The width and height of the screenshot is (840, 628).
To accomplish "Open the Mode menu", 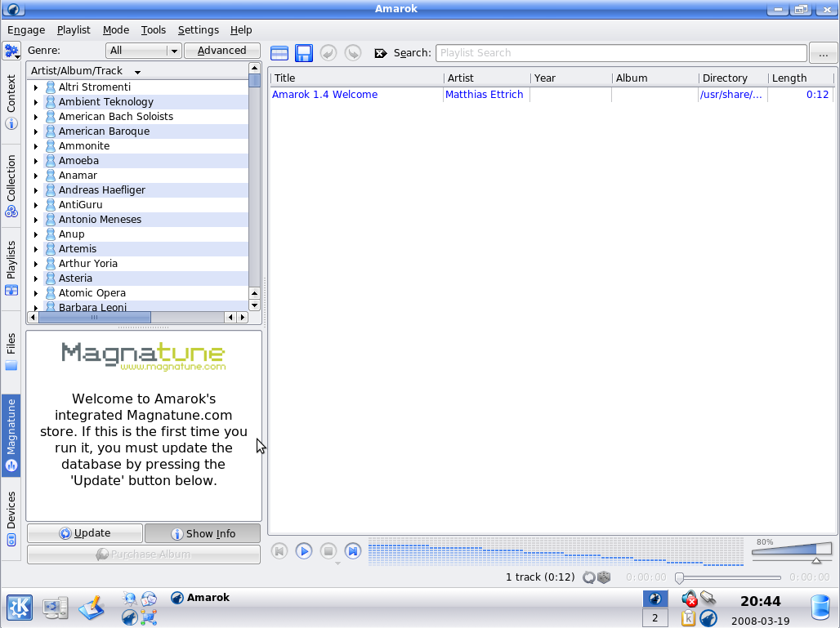I will (116, 30).
